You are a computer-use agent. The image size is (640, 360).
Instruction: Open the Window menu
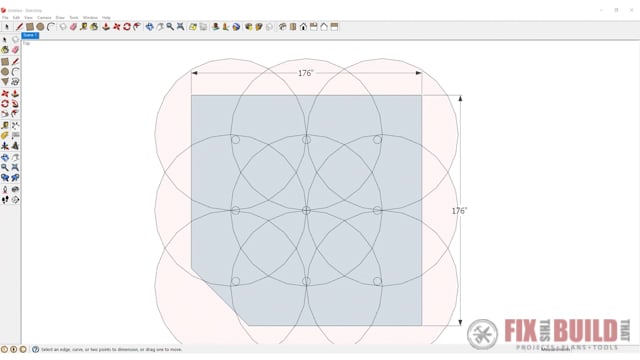(x=90, y=18)
